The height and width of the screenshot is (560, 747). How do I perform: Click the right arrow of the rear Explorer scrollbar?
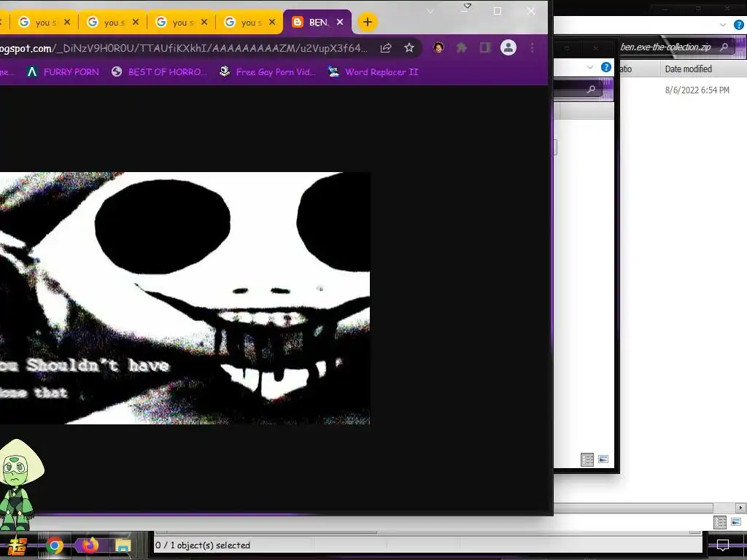pyautogui.click(x=741, y=508)
